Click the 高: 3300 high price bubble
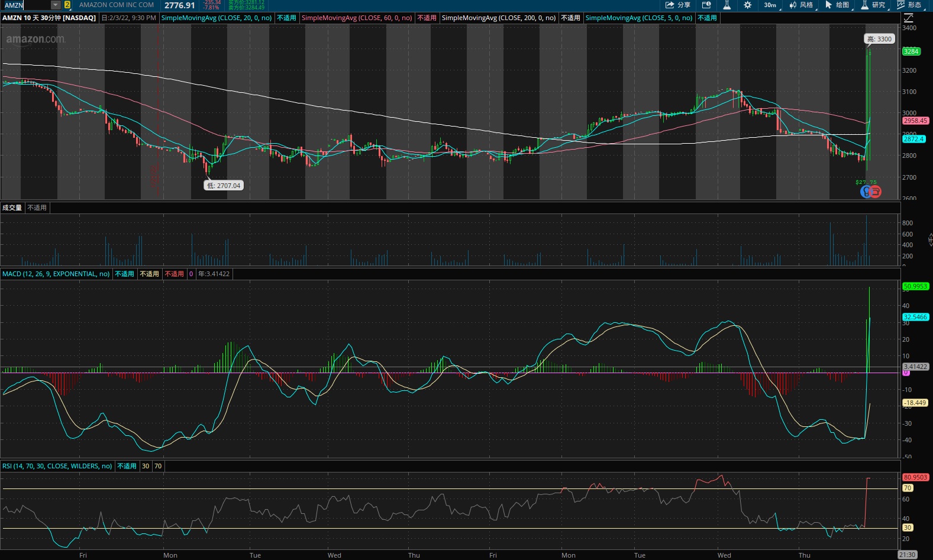Image resolution: width=933 pixels, height=560 pixels. (879, 39)
